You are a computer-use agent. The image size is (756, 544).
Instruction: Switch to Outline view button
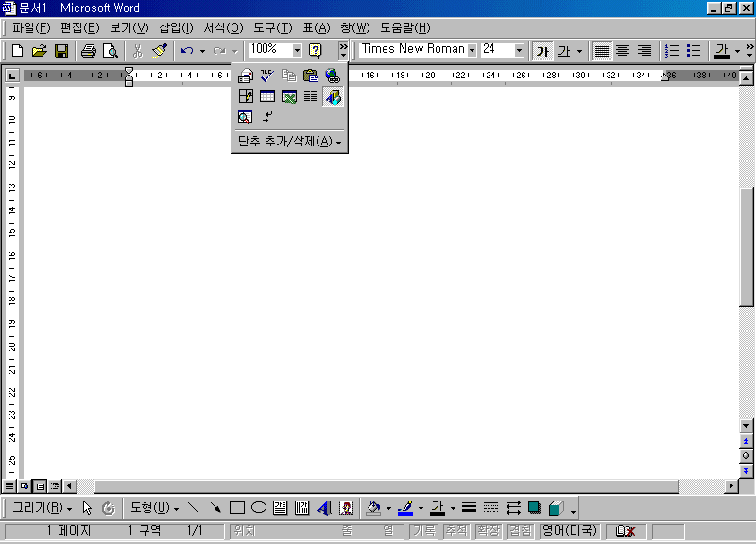(x=55, y=485)
